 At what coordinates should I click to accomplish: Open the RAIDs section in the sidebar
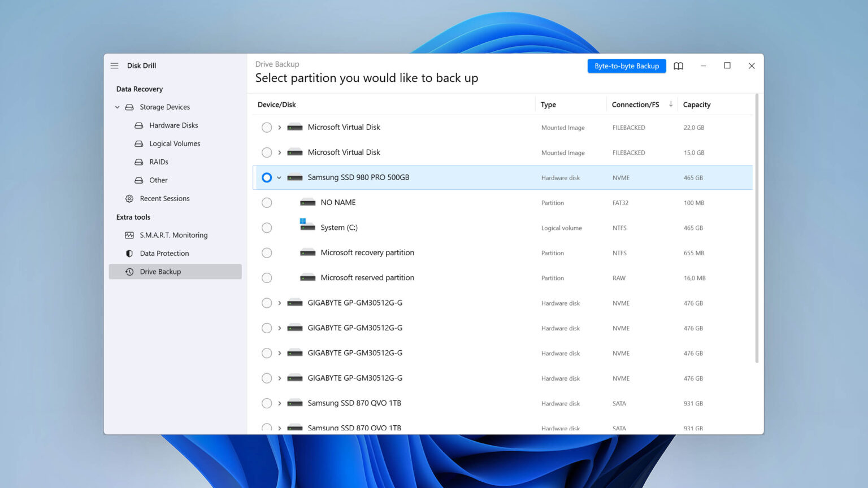tap(159, 162)
